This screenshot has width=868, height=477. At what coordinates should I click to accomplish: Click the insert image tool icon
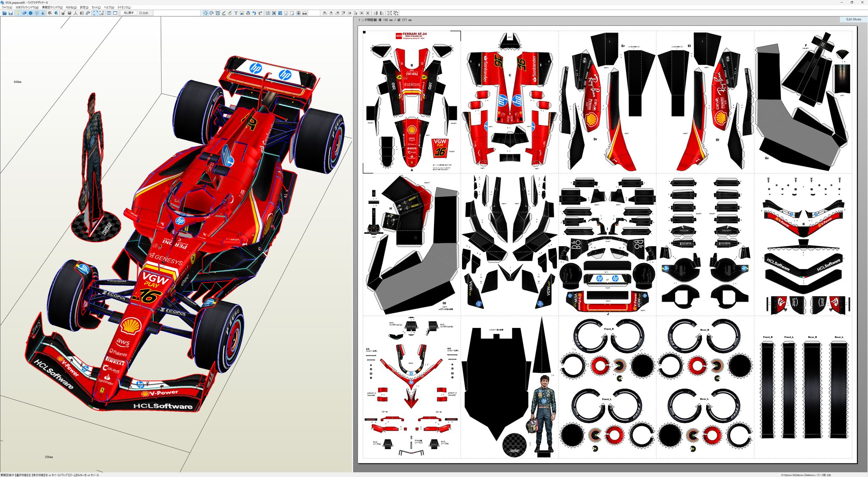click(x=242, y=13)
